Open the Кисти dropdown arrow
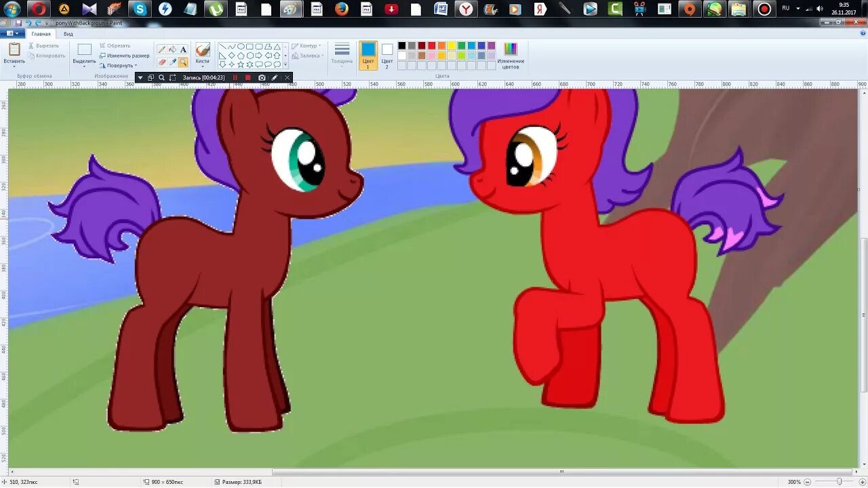Screen dimensions: 868x488 (x=202, y=66)
